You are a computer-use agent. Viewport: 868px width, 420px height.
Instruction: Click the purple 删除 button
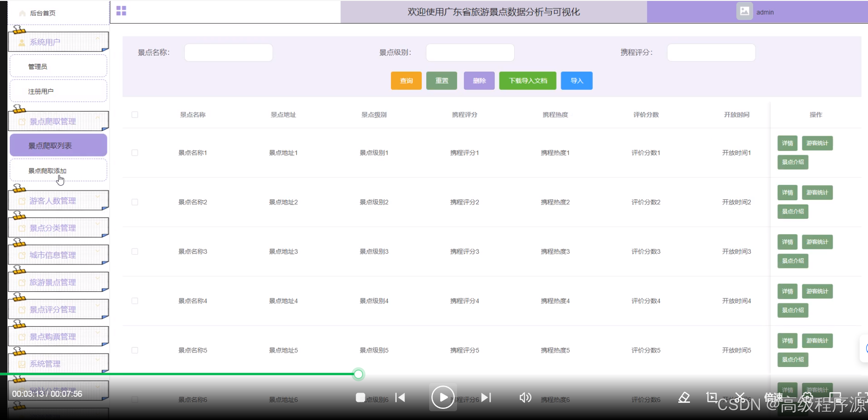(x=479, y=81)
